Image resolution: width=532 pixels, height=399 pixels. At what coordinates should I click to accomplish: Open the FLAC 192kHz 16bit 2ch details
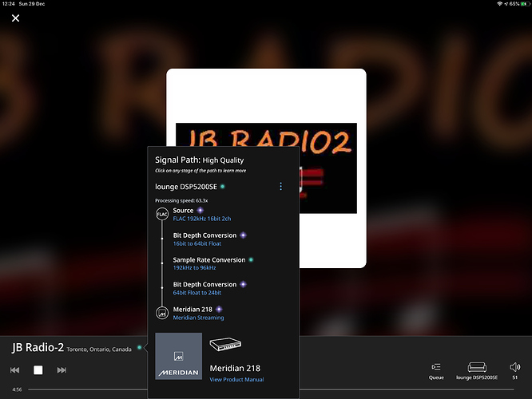[x=202, y=219]
